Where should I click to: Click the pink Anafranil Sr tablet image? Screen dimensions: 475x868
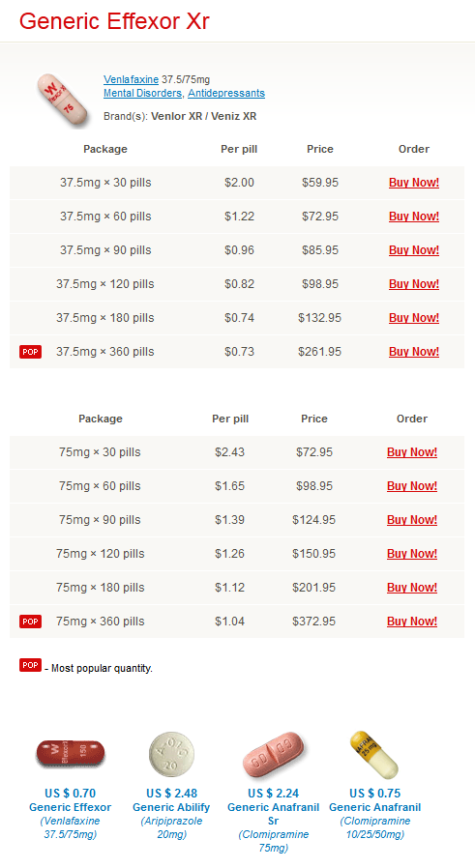point(273,755)
